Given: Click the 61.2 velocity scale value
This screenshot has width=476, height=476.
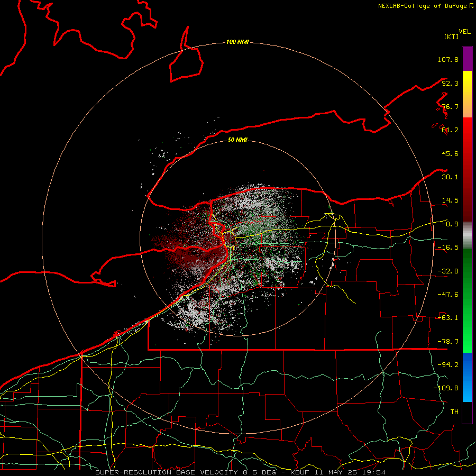Looking at the screenshot, I should click(450, 130).
